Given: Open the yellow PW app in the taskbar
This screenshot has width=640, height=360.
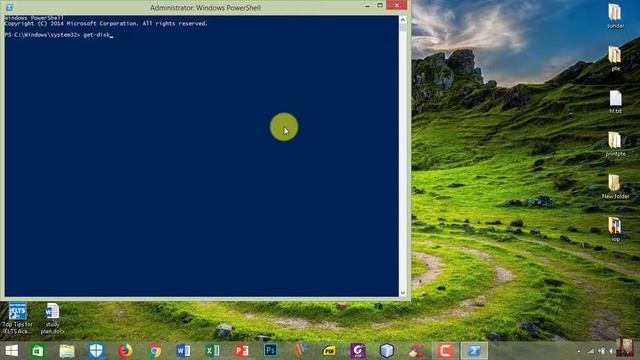Looking at the screenshot, I should [x=329, y=351].
